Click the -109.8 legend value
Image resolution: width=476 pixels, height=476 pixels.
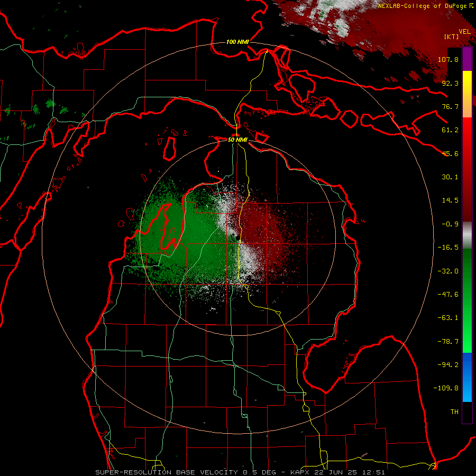pos(446,388)
